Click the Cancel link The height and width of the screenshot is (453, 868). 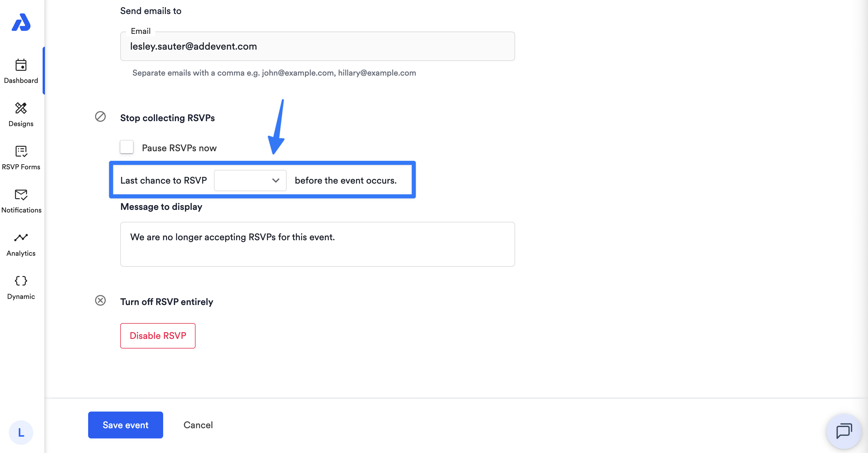click(x=198, y=425)
